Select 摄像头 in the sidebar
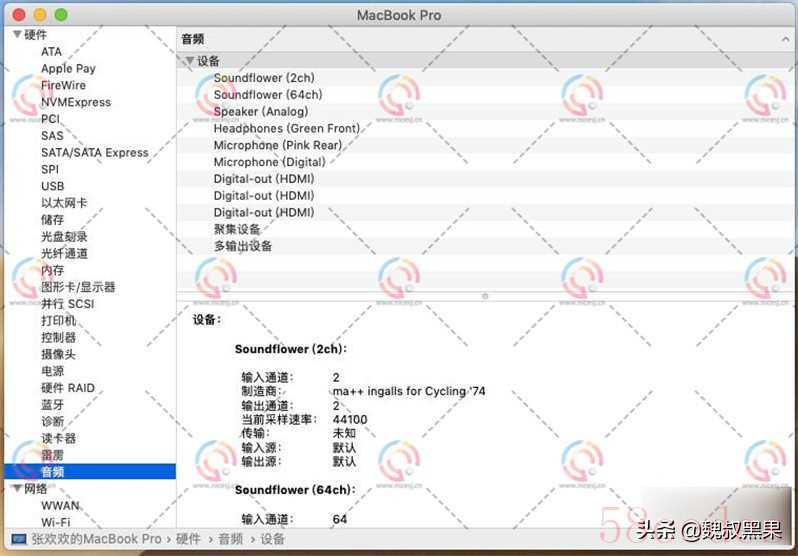This screenshot has height=556, width=798. pos(59,354)
